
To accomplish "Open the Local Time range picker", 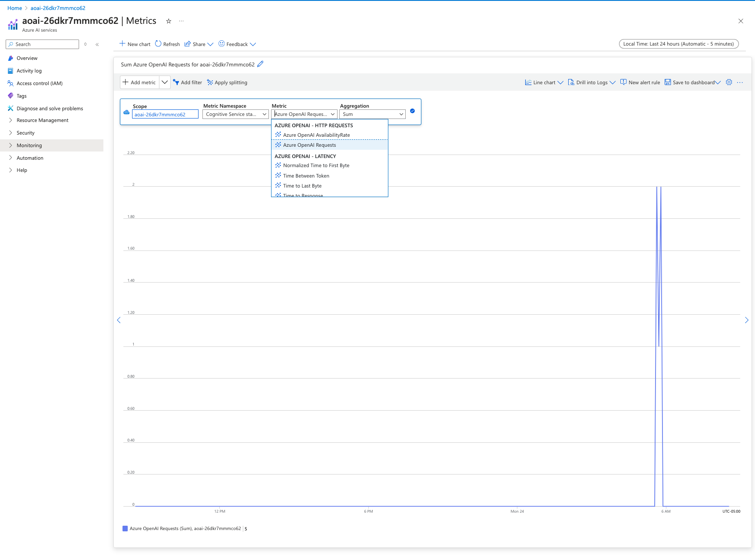I will pyautogui.click(x=679, y=44).
